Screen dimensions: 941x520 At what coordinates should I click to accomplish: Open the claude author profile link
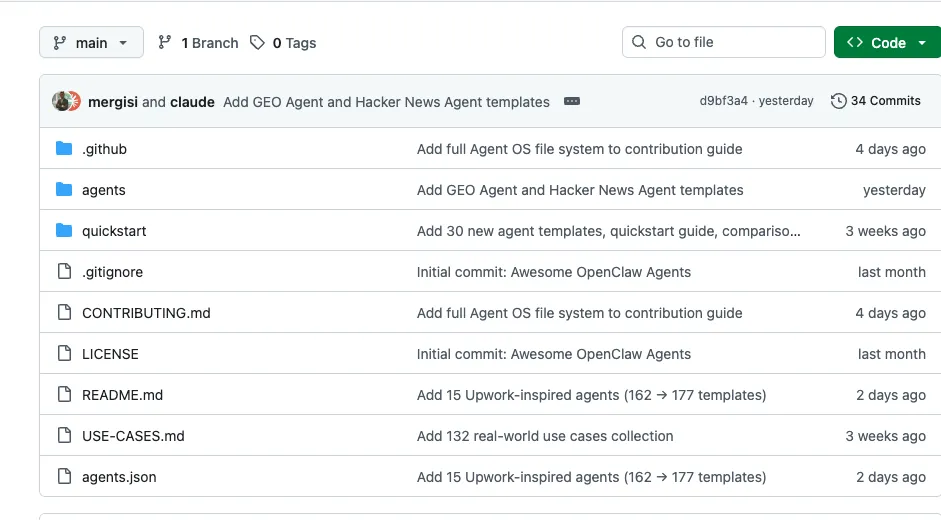(192, 102)
